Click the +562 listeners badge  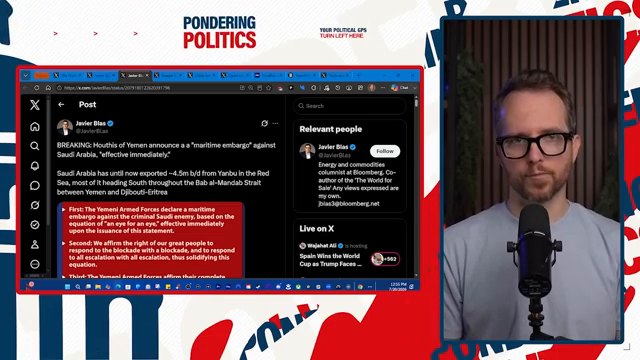pos(385,259)
